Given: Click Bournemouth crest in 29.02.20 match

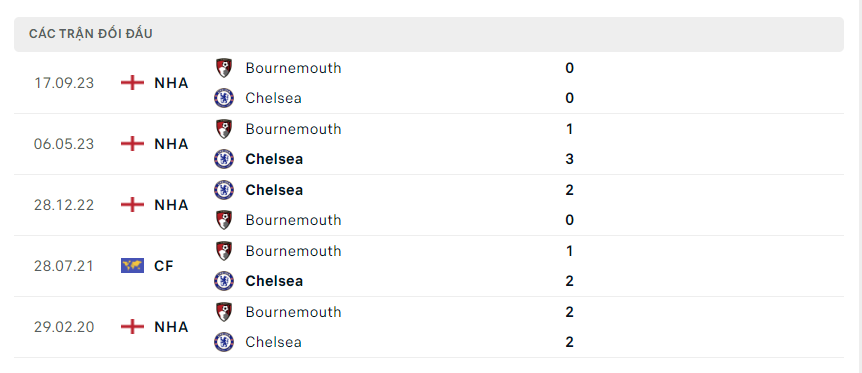Looking at the screenshot, I should click(x=224, y=312).
